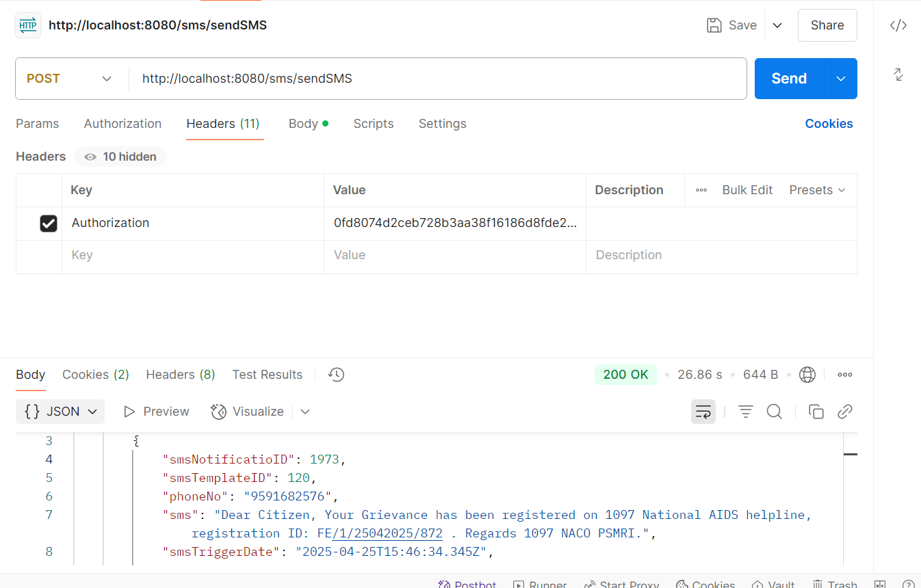The width and height of the screenshot is (921, 588).
Task: Open the response filter icon
Action: (x=745, y=412)
